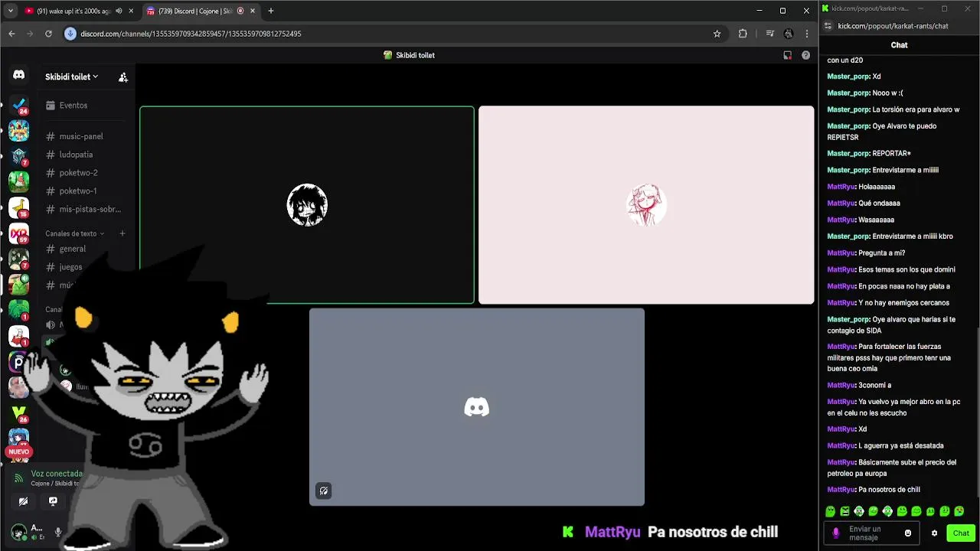Open the mis-pistas-sobr... channel

pos(83,209)
